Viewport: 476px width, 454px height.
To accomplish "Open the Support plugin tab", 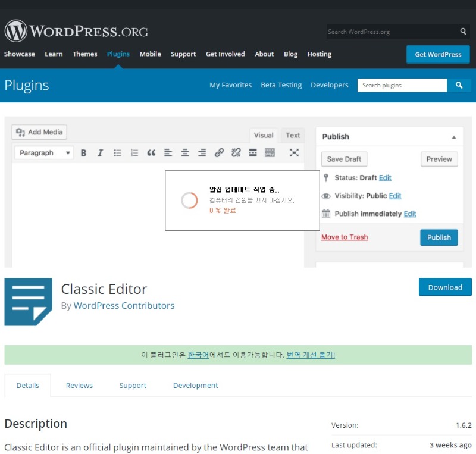I will pyautogui.click(x=133, y=386).
